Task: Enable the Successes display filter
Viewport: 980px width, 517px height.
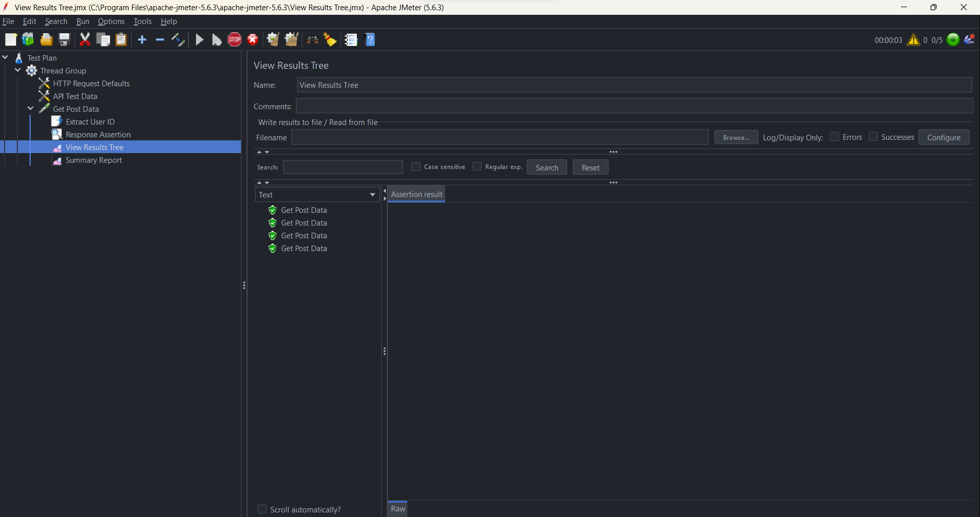Action: coord(873,137)
